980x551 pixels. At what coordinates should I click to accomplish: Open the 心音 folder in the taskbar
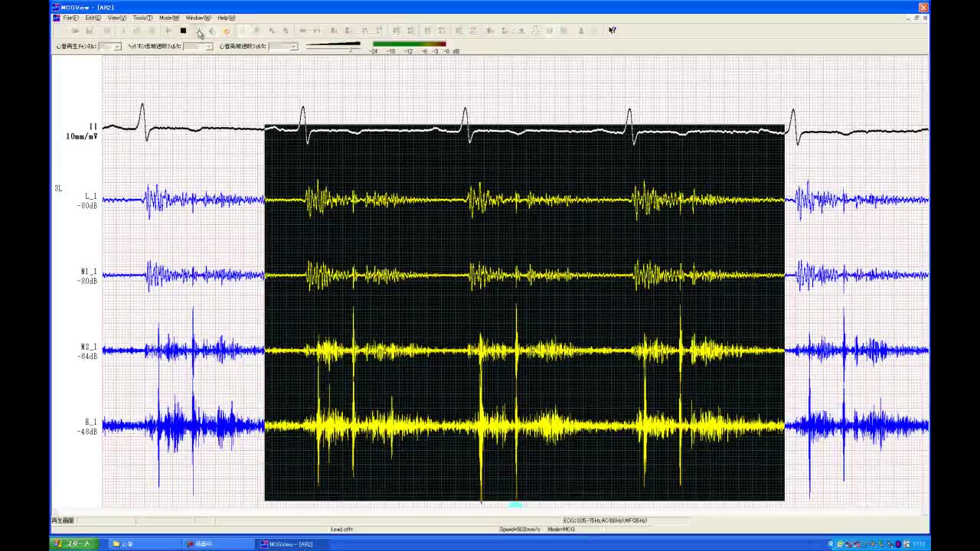click(123, 544)
